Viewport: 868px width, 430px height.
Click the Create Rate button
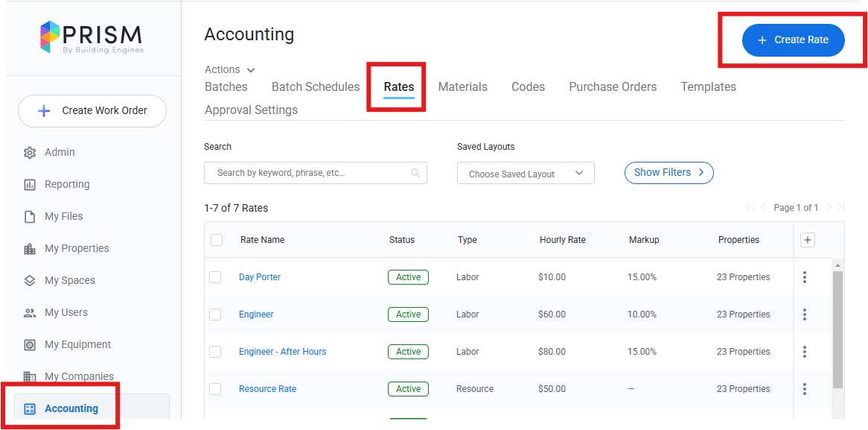click(x=793, y=40)
